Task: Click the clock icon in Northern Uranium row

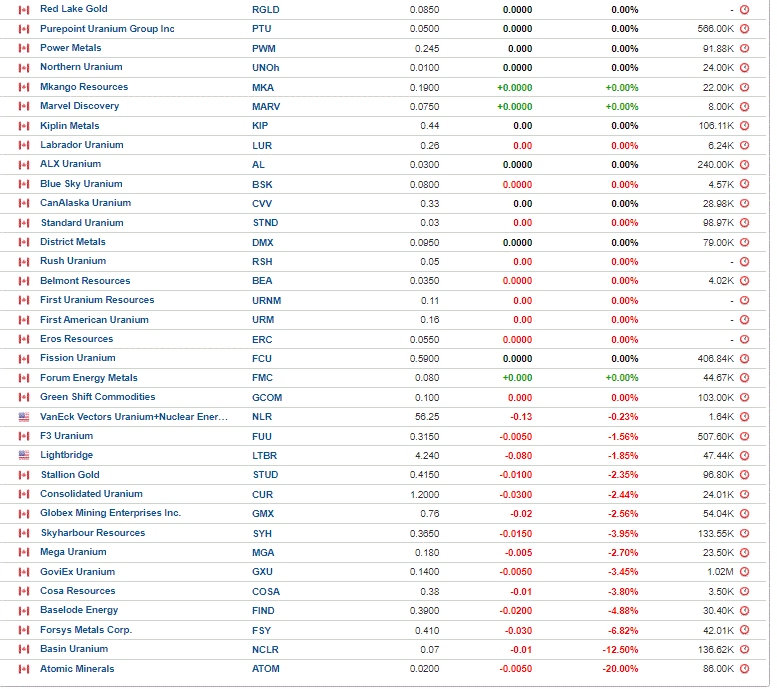Action: point(744,67)
